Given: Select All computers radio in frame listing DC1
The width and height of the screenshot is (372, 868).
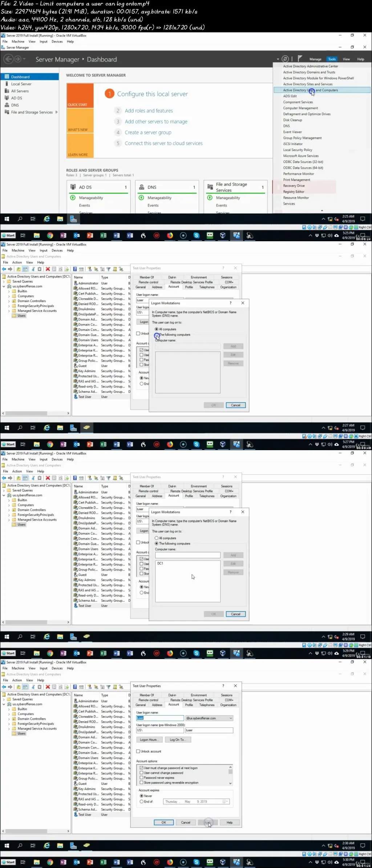Looking at the screenshot, I should pos(157,538).
